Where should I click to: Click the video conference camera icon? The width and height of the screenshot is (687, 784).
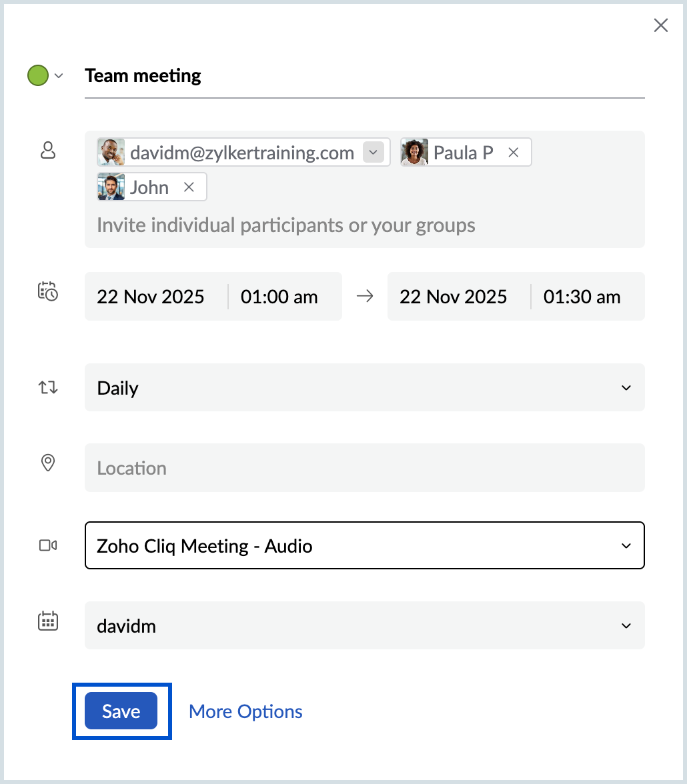48,546
